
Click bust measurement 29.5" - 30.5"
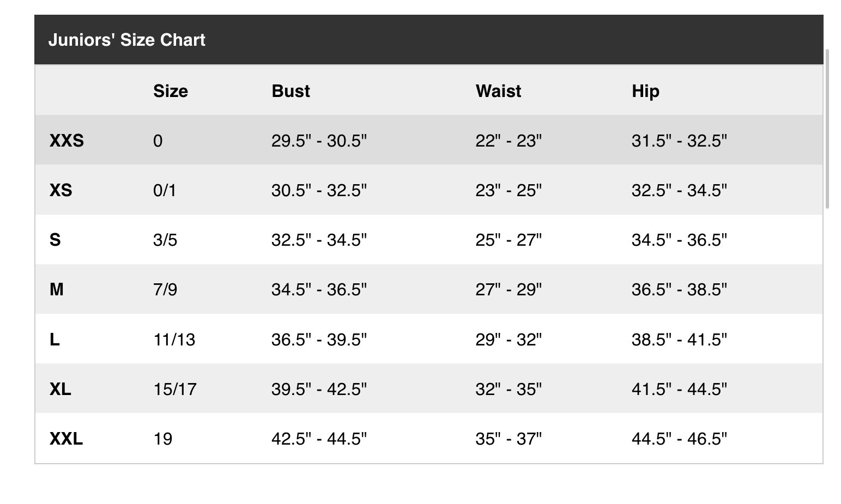[x=319, y=141]
